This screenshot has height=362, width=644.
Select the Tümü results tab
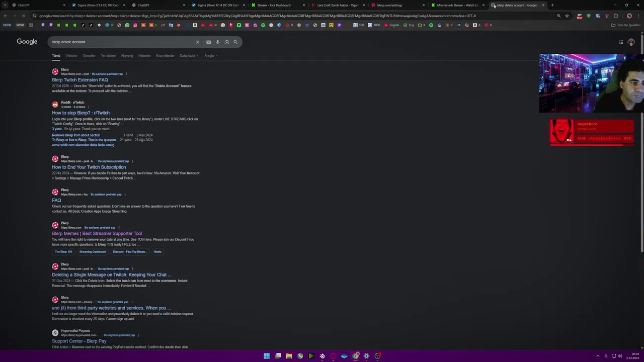tap(56, 56)
